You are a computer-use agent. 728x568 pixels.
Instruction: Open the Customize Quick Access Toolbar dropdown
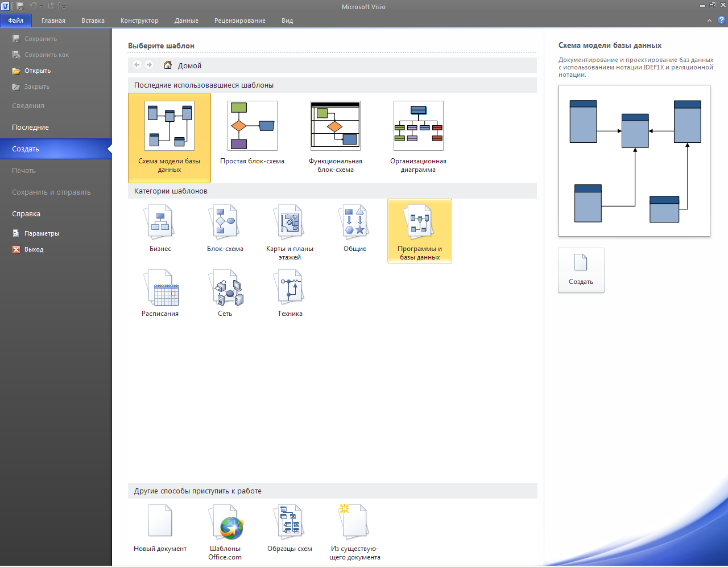point(63,6)
